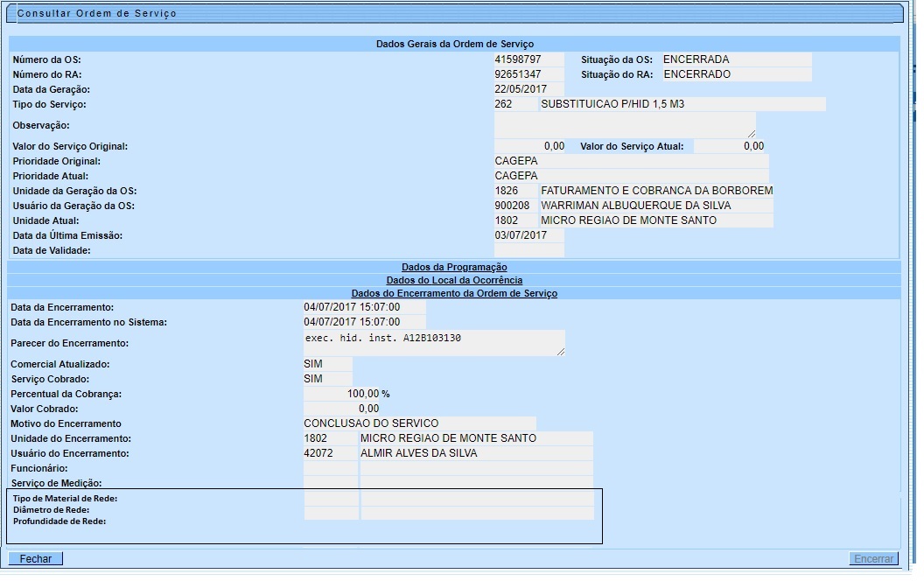Expand Dados do Local da Ocorrência section
Screen dimensions: 924x581
coord(454,280)
